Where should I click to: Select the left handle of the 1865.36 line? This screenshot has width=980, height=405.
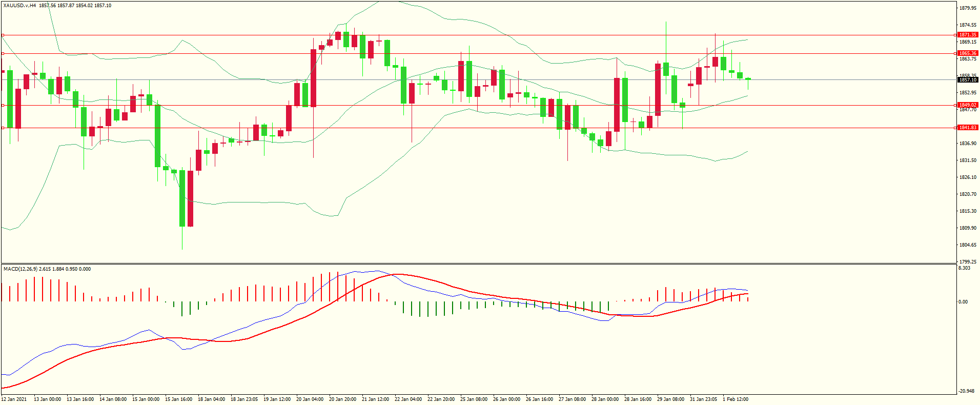coord(3,53)
